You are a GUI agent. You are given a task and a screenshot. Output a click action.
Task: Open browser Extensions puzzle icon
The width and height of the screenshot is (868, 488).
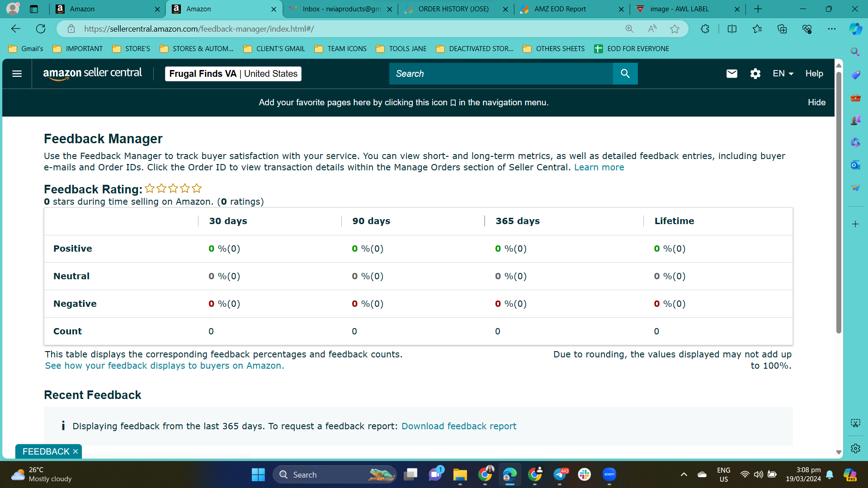click(705, 29)
